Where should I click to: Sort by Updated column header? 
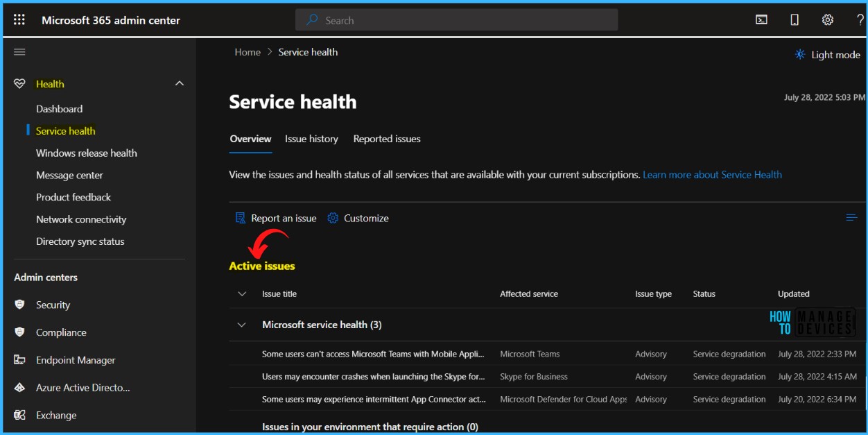click(x=794, y=294)
